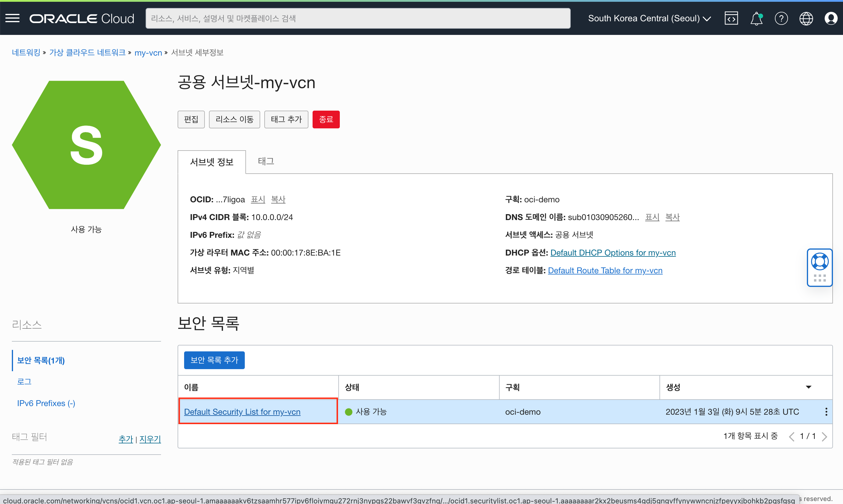Open actions menu for the Default Security List row
Image resolution: width=843 pixels, height=504 pixels.
826,412
